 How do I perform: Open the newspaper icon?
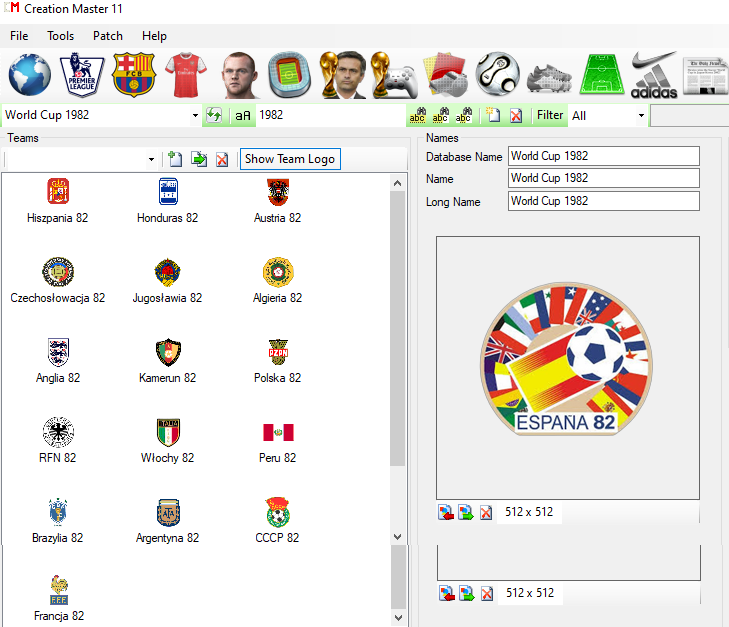coord(705,76)
